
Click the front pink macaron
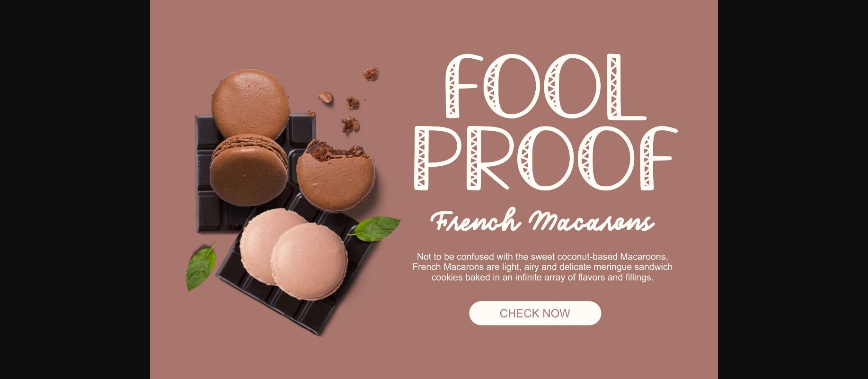(x=309, y=261)
